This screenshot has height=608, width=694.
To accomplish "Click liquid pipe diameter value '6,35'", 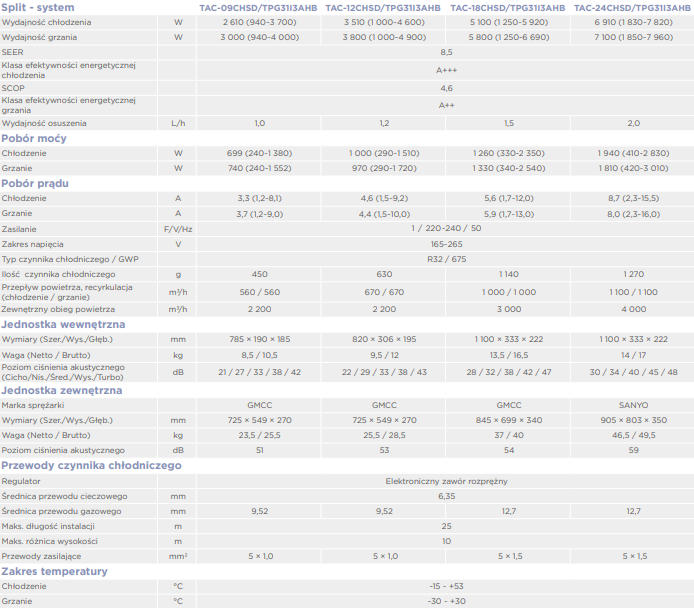I will click(x=446, y=496).
